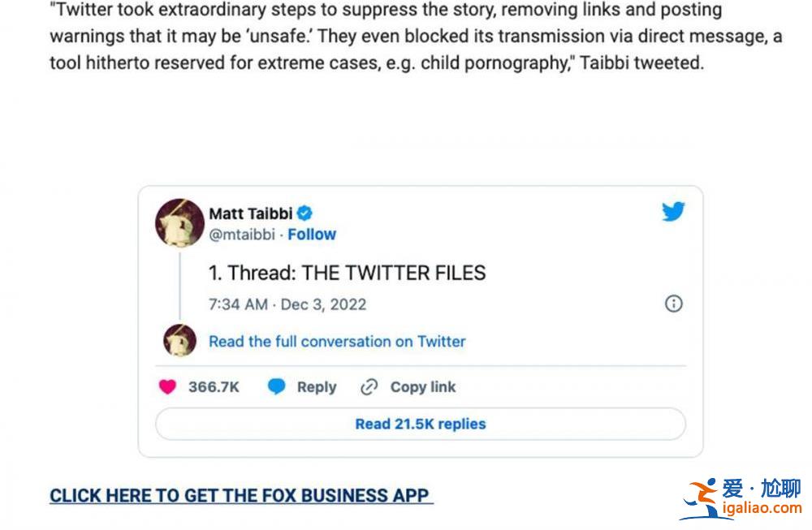Viewport: 812px width, 530px height.
Task: Open the 7:34 AM Dec 3, 2022 timestamp
Action: click(x=287, y=304)
